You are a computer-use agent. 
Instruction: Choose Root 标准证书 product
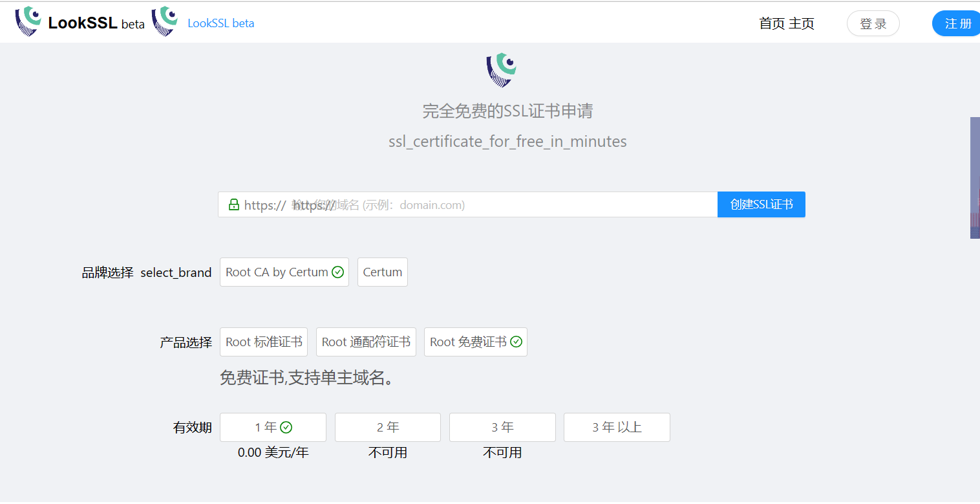(x=264, y=342)
